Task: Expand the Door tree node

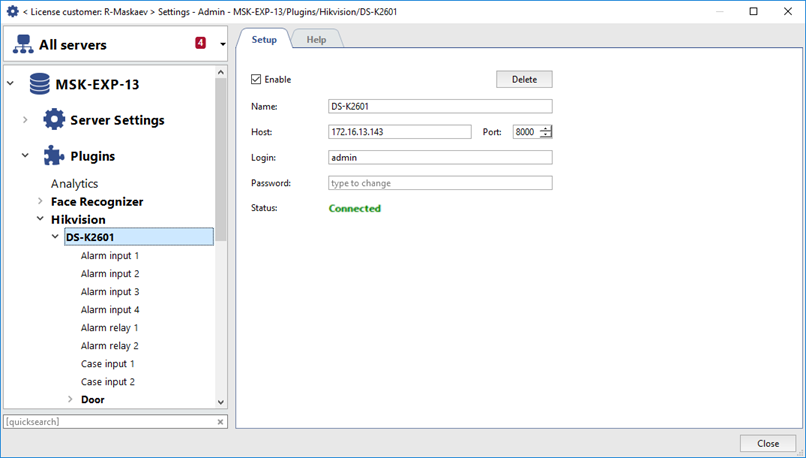Action: coord(70,400)
